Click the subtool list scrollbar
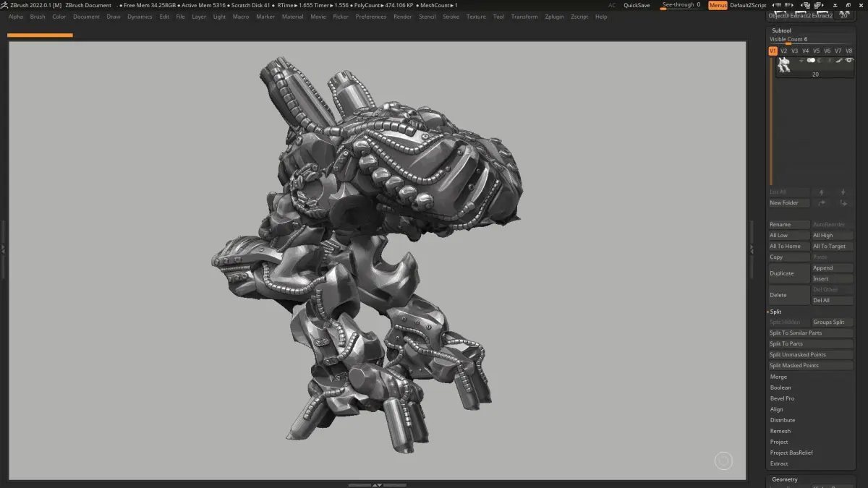Screen dimensions: 868x488 point(771,121)
